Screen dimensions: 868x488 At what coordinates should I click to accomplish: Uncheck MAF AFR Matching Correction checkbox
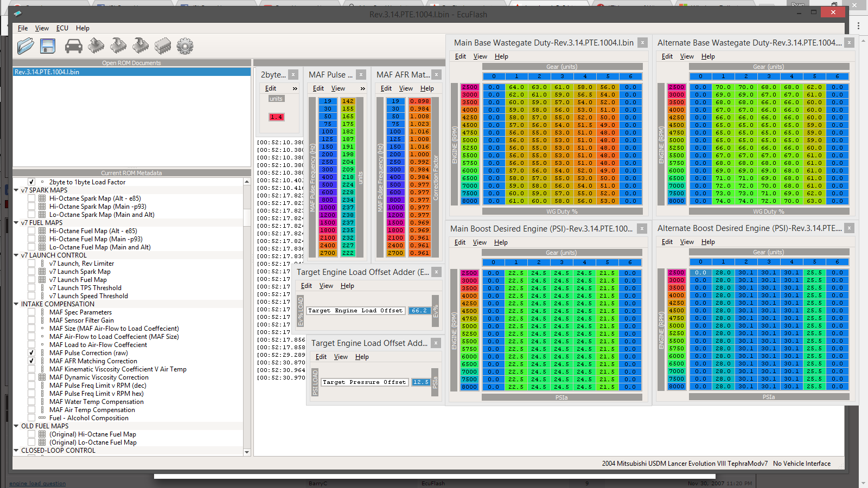coord(31,361)
